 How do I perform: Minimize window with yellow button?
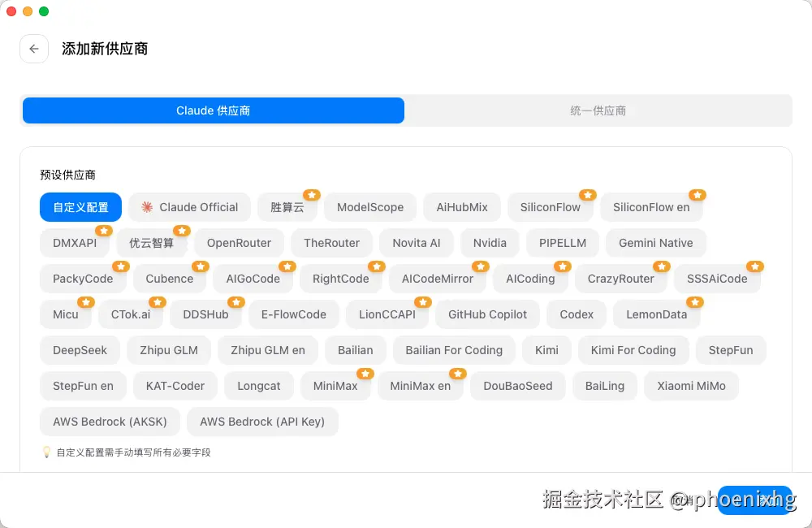tap(28, 11)
